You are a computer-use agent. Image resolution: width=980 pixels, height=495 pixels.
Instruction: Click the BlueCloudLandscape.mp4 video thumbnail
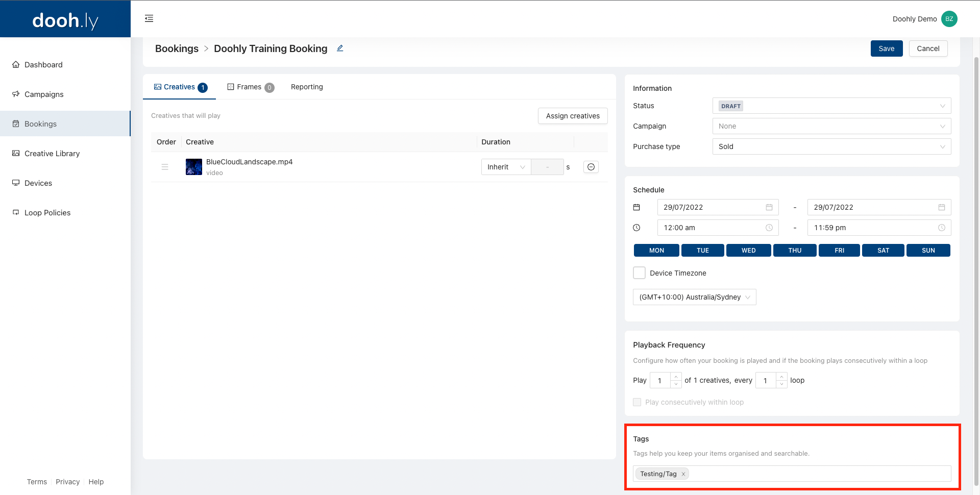tap(194, 167)
